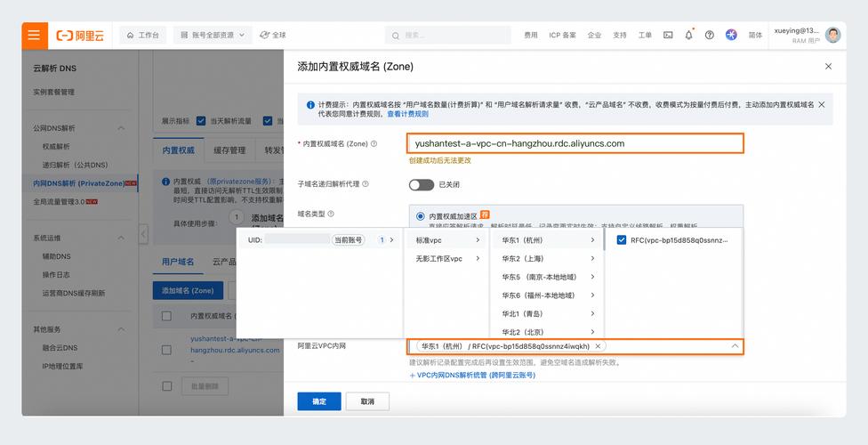Open 辅助DNS in the sidebar
This screenshot has width=868, height=445.
[56, 256]
